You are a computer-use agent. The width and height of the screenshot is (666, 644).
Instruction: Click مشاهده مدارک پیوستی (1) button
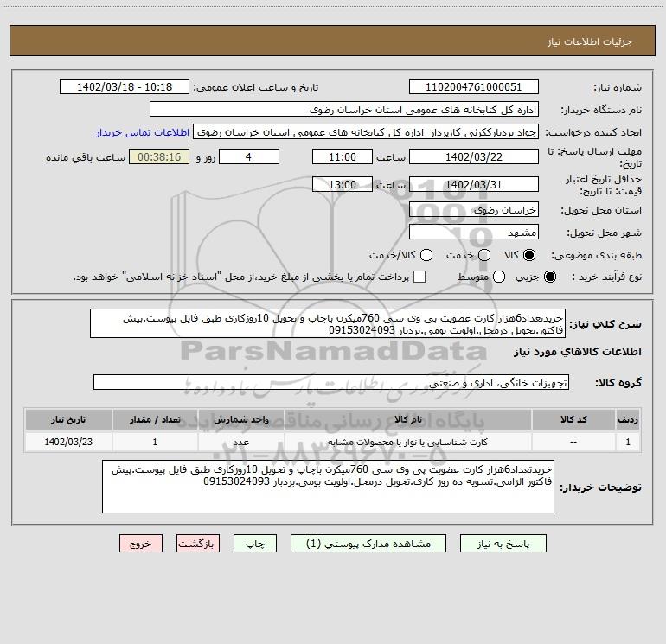pos(368,544)
